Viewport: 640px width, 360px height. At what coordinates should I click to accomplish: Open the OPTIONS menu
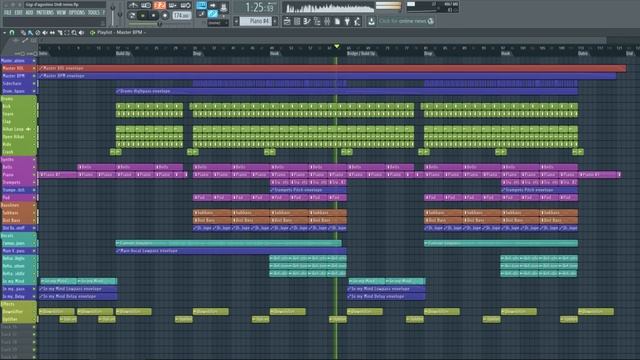point(77,13)
